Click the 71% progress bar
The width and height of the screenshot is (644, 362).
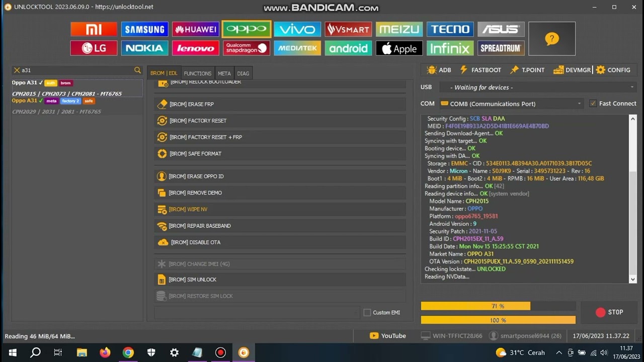click(498, 306)
